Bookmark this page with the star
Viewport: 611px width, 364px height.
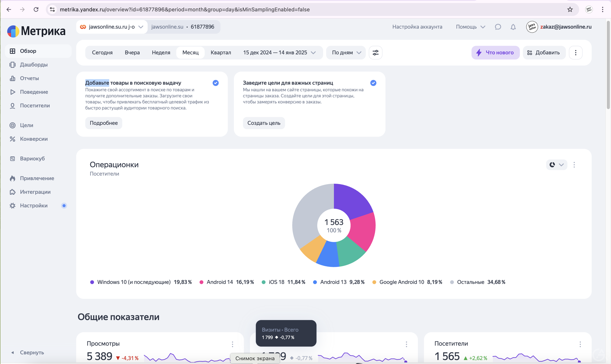570,10
